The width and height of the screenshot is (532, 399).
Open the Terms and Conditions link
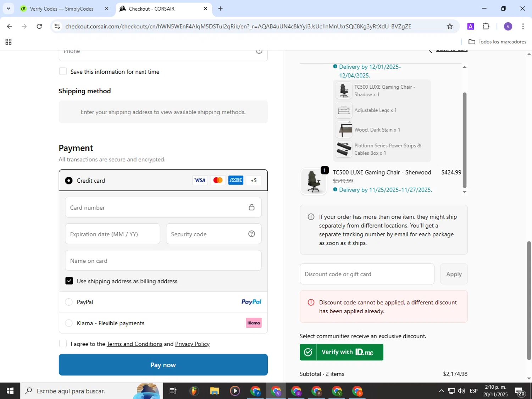coord(134,344)
